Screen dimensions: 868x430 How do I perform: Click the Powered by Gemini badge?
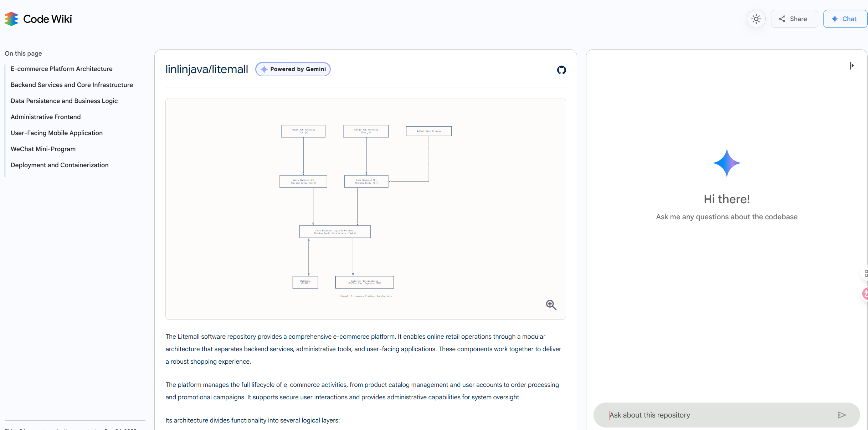tap(293, 69)
